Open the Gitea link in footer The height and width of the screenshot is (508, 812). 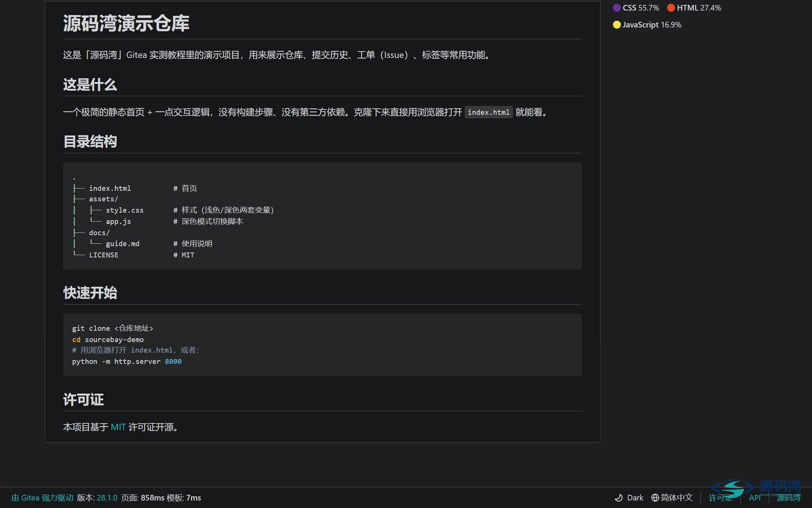click(x=43, y=498)
